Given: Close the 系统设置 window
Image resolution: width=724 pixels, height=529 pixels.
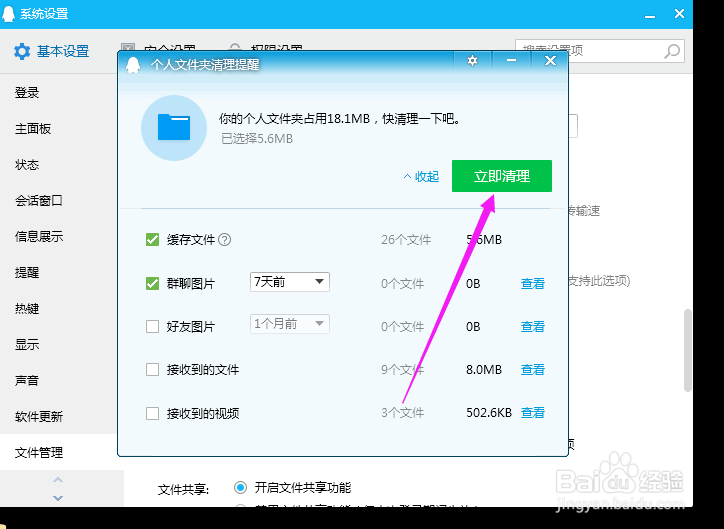Looking at the screenshot, I should (x=679, y=14).
